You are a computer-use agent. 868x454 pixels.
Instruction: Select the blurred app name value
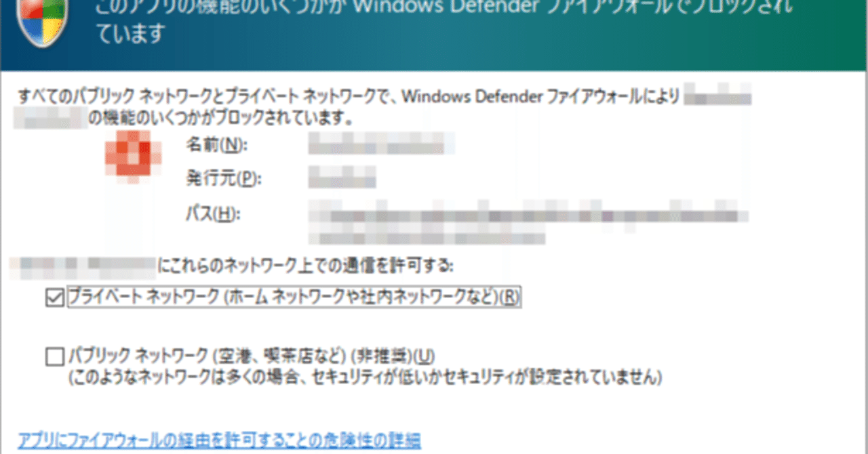(x=381, y=144)
